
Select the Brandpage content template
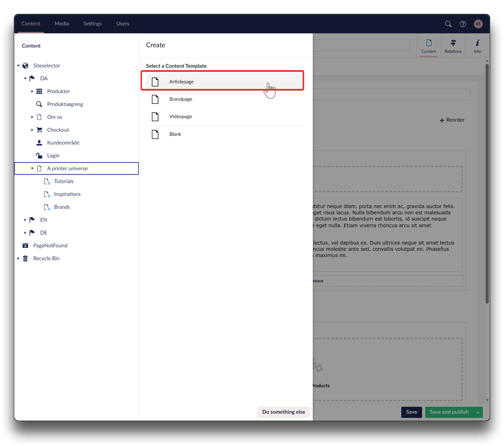[181, 99]
